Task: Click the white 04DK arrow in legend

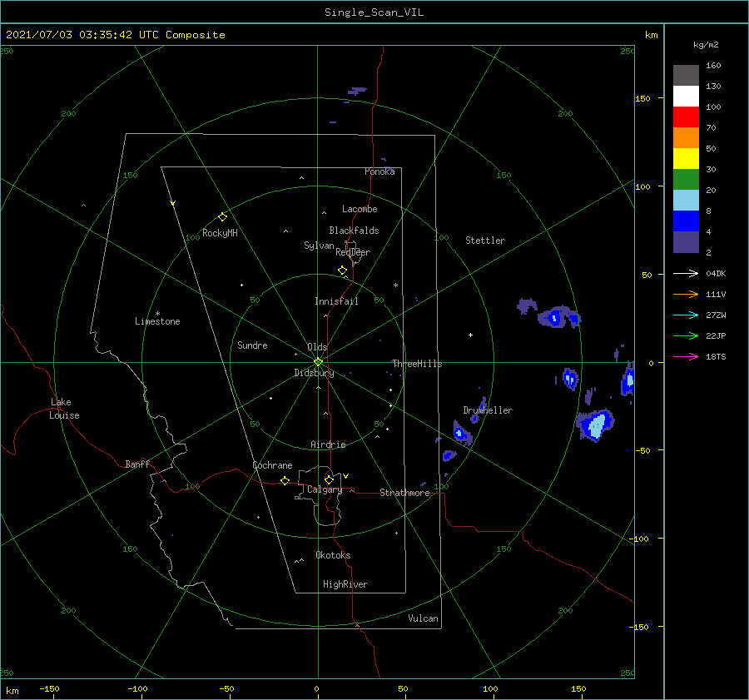Action: point(686,273)
